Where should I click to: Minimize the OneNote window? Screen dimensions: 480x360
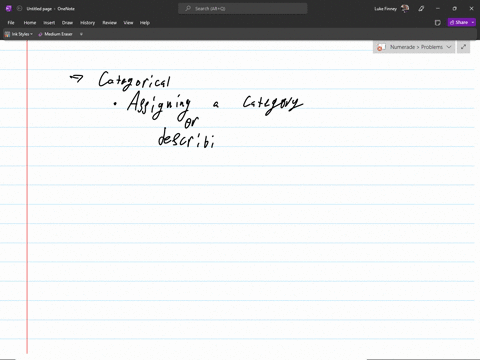point(438,9)
